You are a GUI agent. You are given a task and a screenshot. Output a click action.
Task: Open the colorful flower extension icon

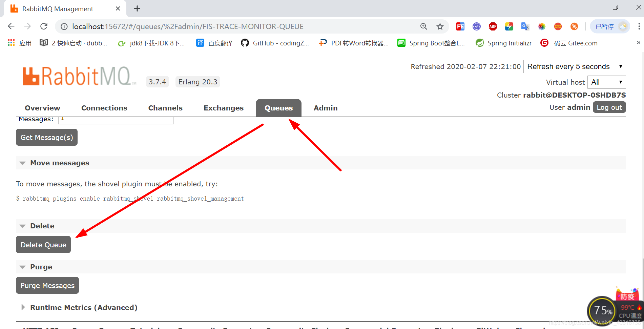542,26
